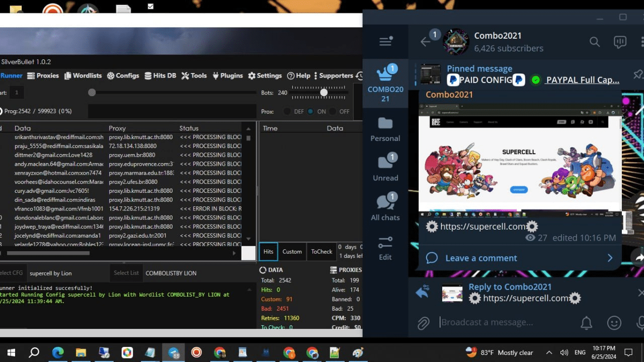Click the Start value field showing 1

click(x=16, y=93)
